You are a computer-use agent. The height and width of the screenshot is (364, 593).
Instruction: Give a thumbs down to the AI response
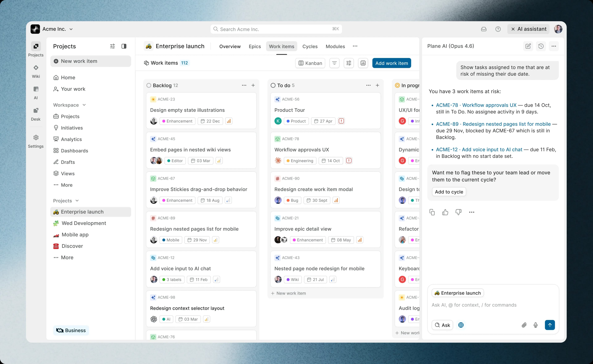point(458,212)
